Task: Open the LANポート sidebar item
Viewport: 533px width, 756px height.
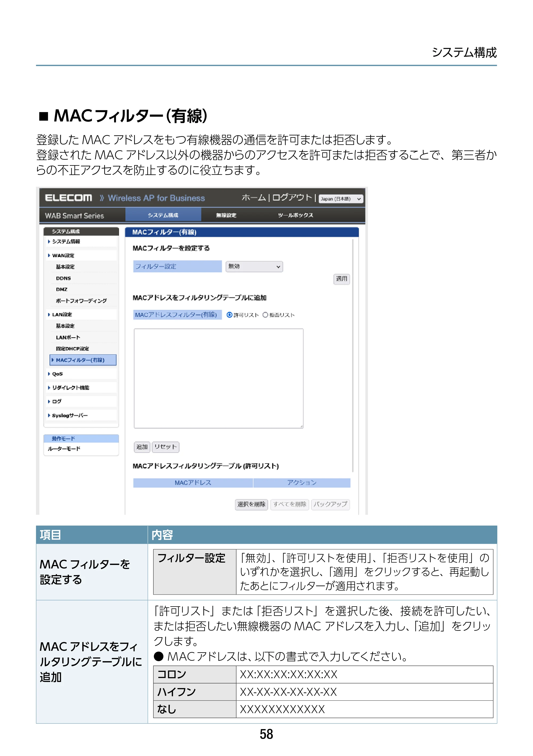Action: coord(68,337)
